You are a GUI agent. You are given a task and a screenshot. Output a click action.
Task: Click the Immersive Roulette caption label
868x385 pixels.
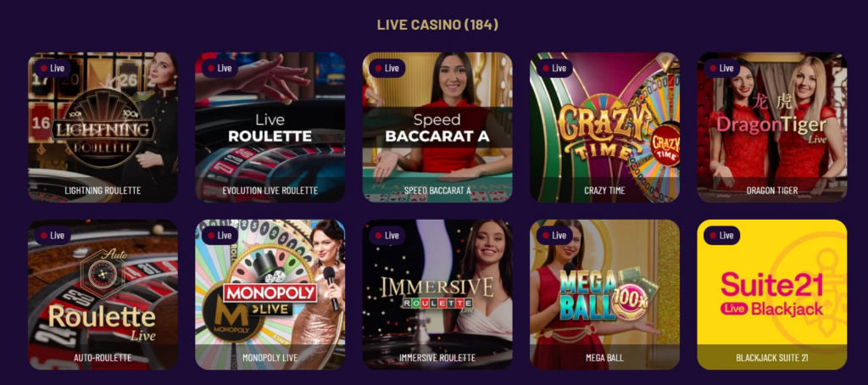(437, 358)
